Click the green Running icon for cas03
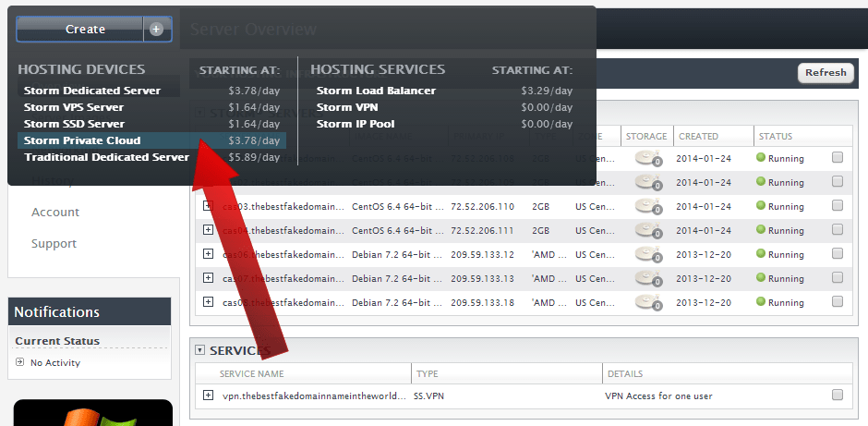 tap(761, 206)
